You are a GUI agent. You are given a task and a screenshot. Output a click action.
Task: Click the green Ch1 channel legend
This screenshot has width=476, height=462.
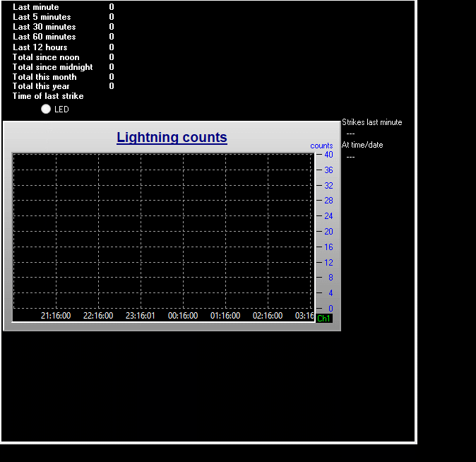pos(323,319)
